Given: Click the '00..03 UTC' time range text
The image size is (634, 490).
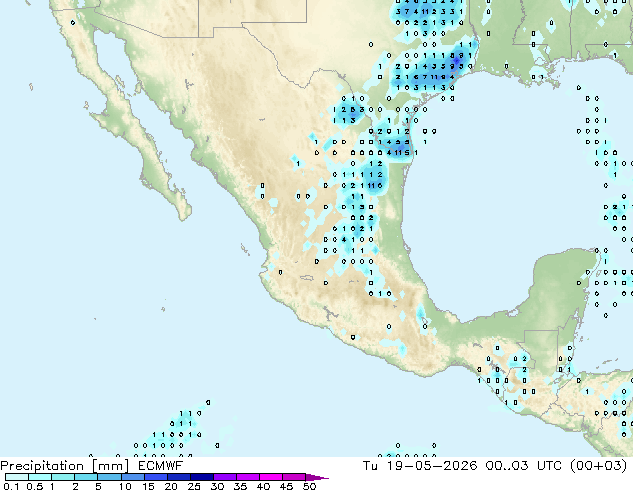Looking at the screenshot, I should point(524,466).
